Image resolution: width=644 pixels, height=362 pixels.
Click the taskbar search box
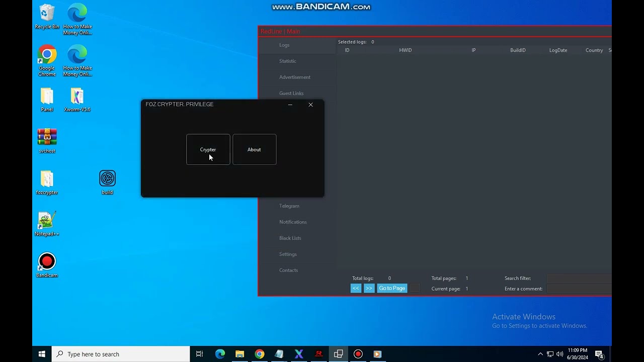pyautogui.click(x=121, y=354)
